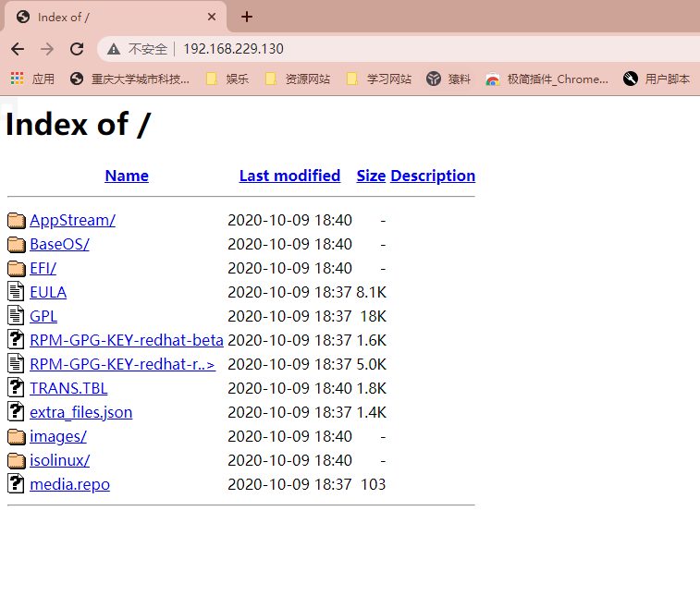This screenshot has width=700, height=608.
Task: Sort listing by Size column
Action: pyautogui.click(x=371, y=176)
